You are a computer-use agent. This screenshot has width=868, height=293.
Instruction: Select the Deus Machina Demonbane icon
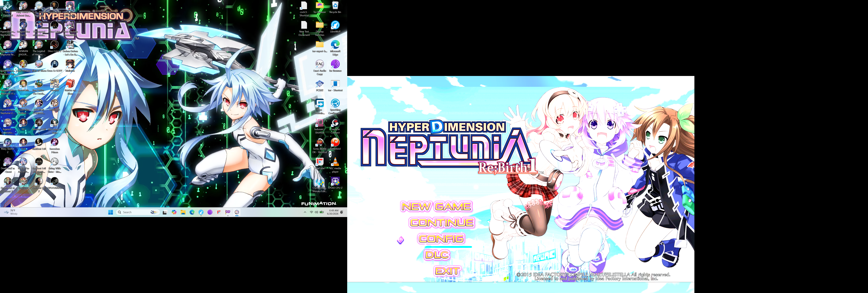click(70, 28)
